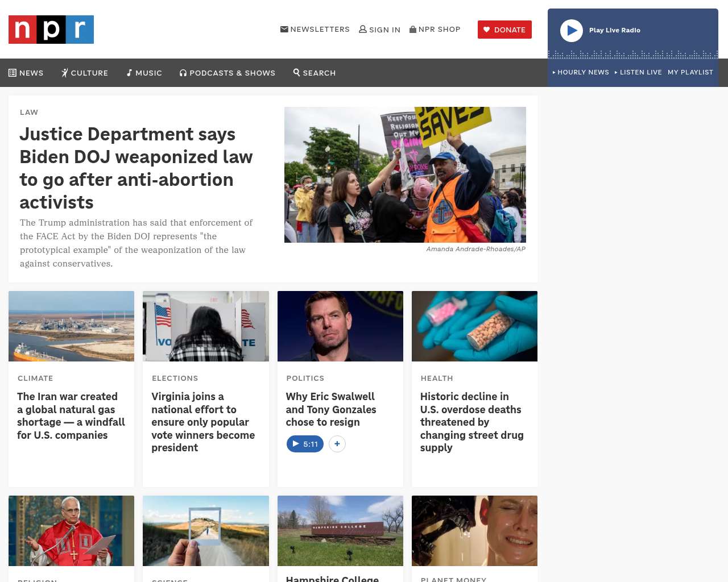Viewport: 728px width, 582px height.
Task: Click the Search magnifying glass icon
Action: (x=296, y=72)
